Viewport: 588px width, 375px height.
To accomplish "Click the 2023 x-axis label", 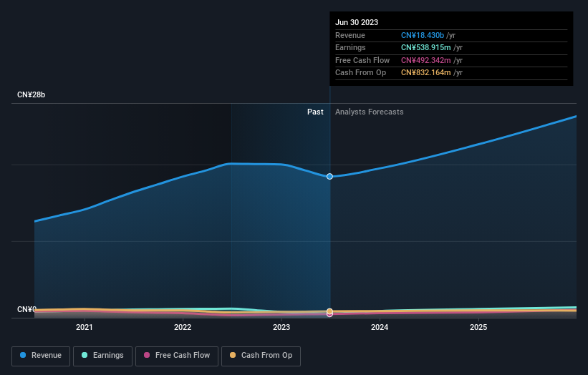I will coord(281,327).
